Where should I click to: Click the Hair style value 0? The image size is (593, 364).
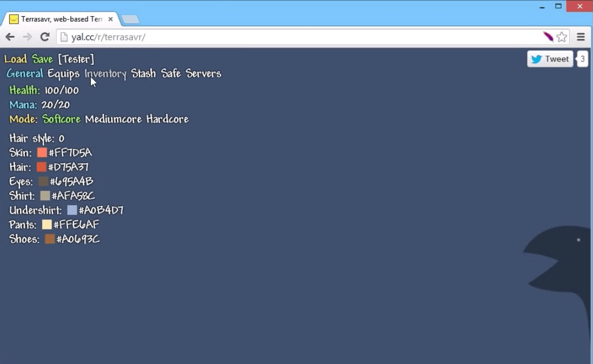(x=62, y=138)
